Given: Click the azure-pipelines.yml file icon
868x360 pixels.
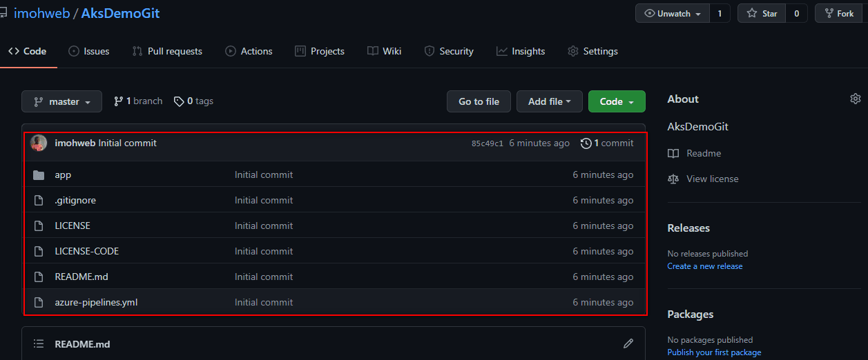Looking at the screenshot, I should (39, 302).
